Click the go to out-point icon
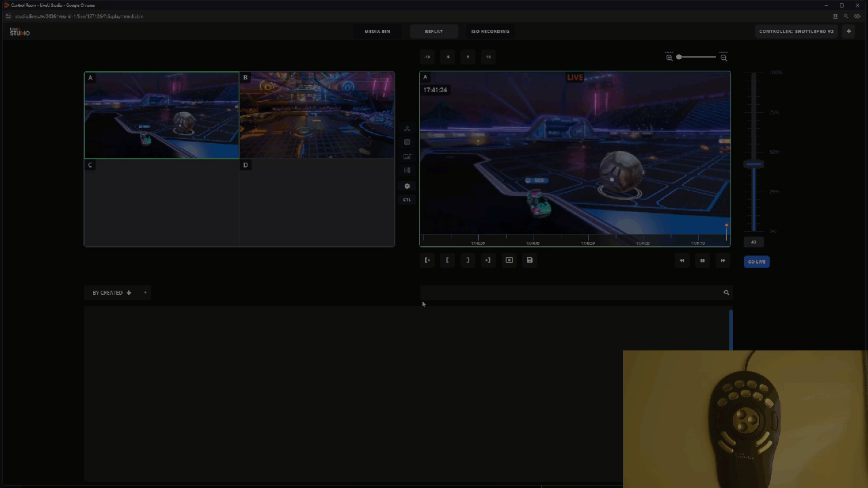This screenshot has width=868, height=488. (x=488, y=260)
